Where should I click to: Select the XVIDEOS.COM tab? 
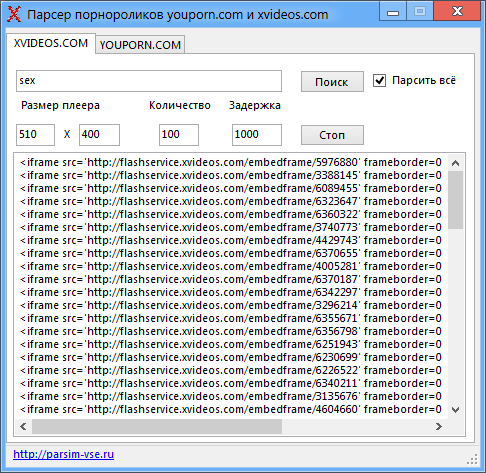[51, 43]
